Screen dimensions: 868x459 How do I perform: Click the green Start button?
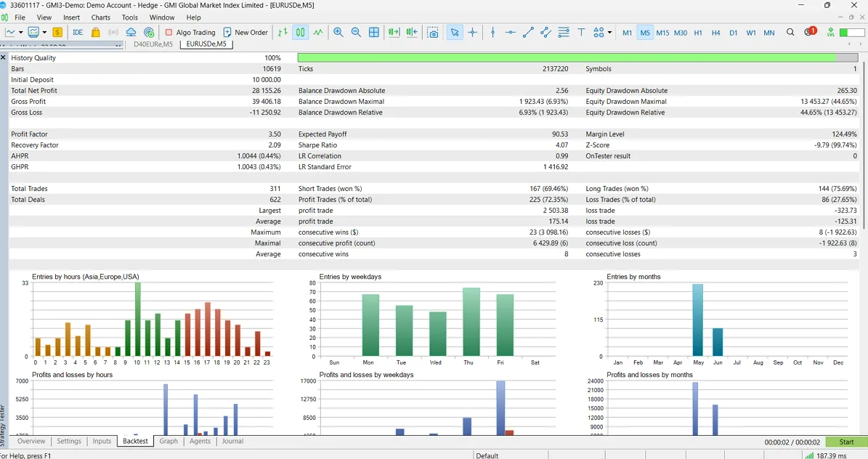(x=846, y=442)
